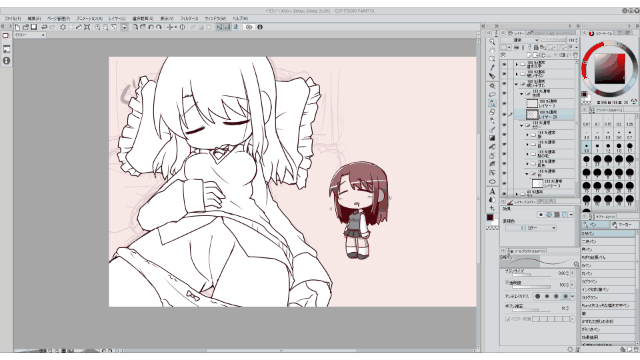Click the Zoom In icon in command bar
The height and width of the screenshot is (360, 640).
pyautogui.click(x=98, y=27)
